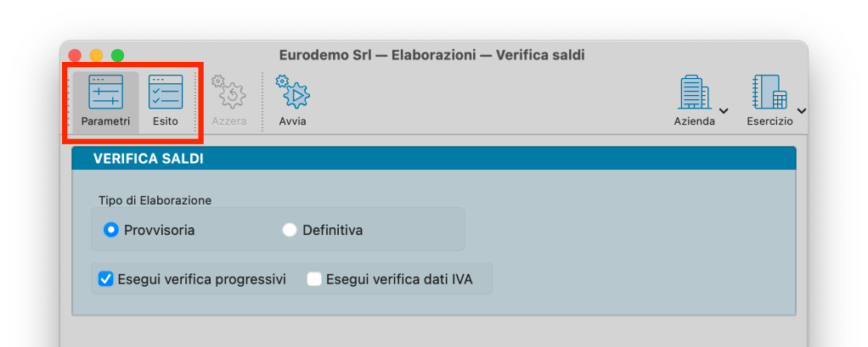The image size is (868, 347).
Task: Close the Verifica saldi window
Action: click(x=75, y=55)
